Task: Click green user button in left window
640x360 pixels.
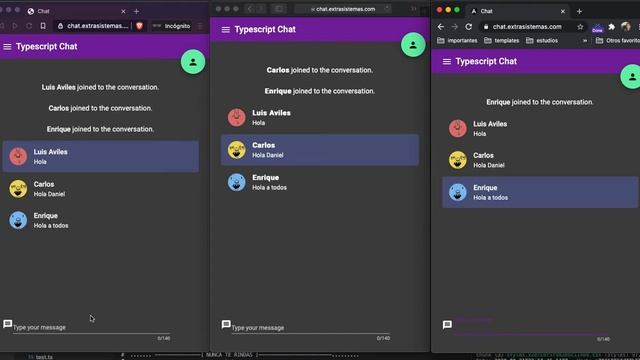Action: pyautogui.click(x=193, y=62)
